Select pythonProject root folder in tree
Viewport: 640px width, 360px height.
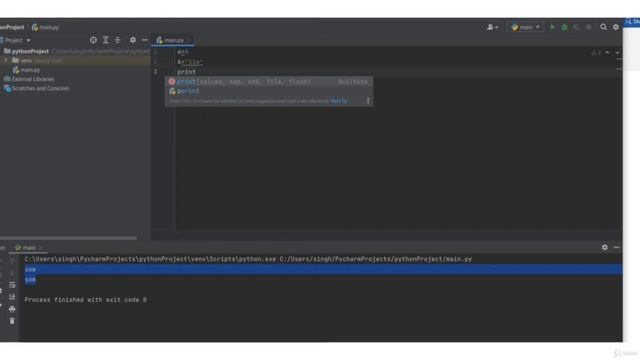point(30,51)
